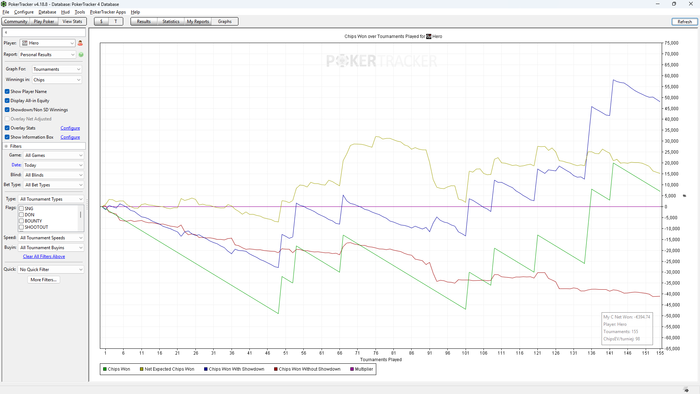Enable the BOUNTY flag checkbox

tap(21, 221)
